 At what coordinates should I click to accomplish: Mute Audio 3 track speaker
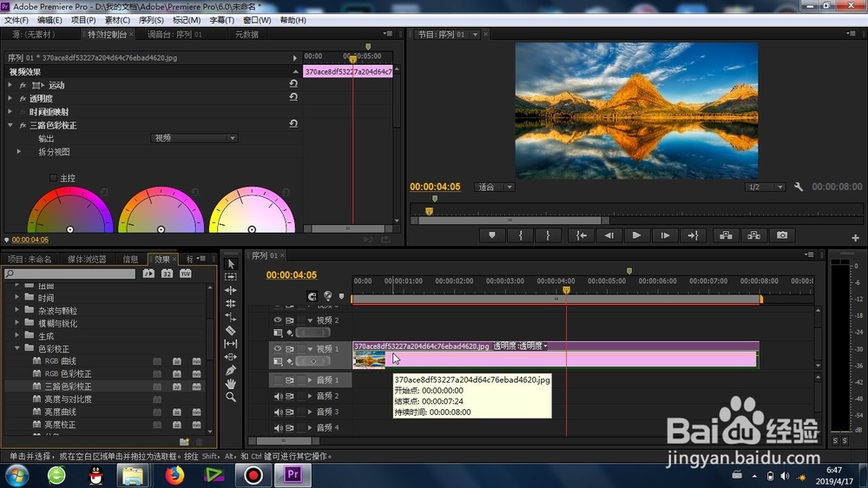[279, 412]
